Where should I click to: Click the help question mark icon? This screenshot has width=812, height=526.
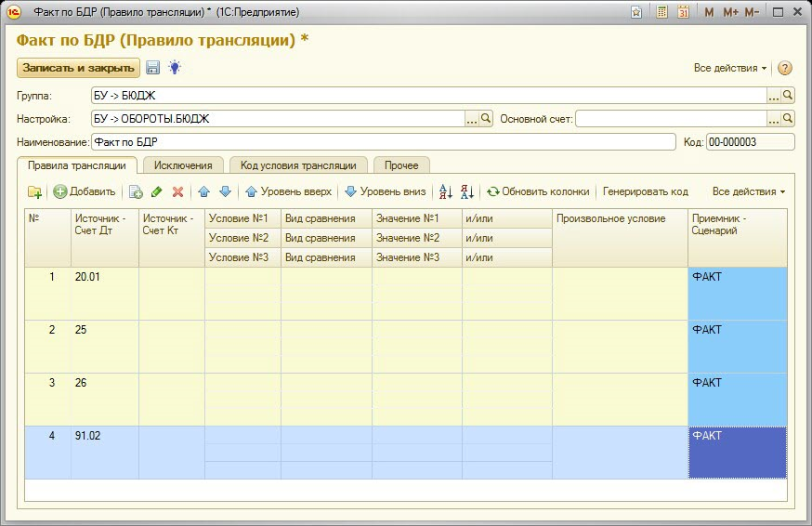pos(785,69)
